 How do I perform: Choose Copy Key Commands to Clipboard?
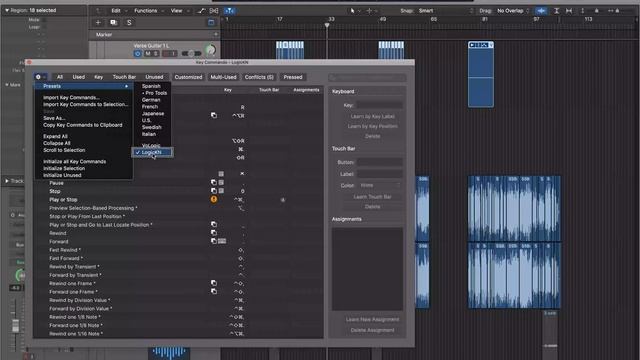83,125
